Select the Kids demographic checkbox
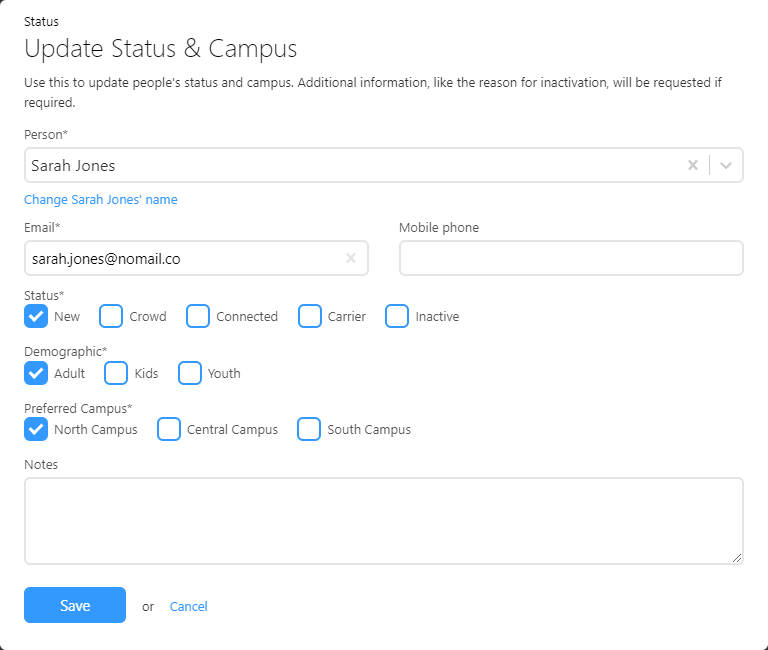 117,373
